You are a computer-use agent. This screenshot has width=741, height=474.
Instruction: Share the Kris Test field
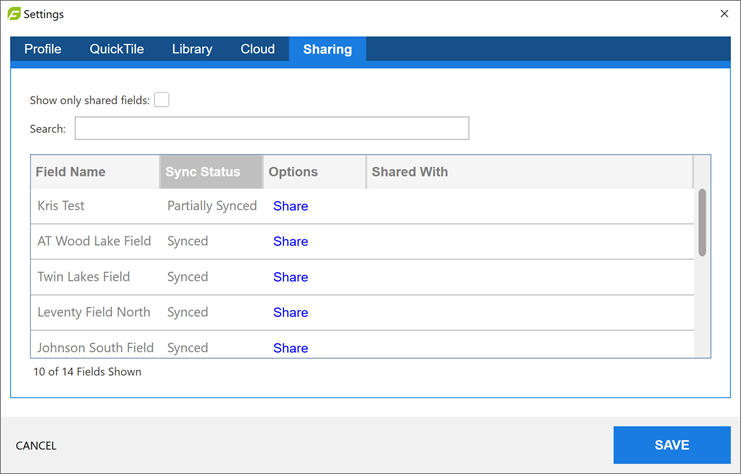tap(290, 206)
